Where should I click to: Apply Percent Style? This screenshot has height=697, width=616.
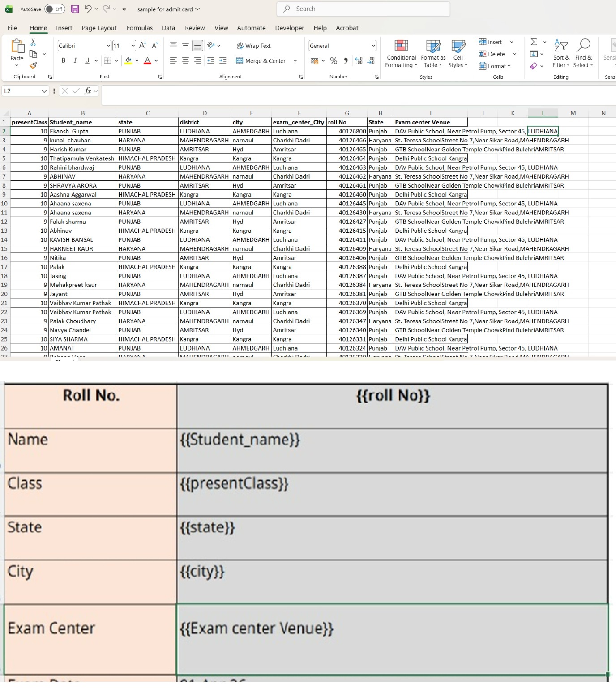pyautogui.click(x=334, y=61)
